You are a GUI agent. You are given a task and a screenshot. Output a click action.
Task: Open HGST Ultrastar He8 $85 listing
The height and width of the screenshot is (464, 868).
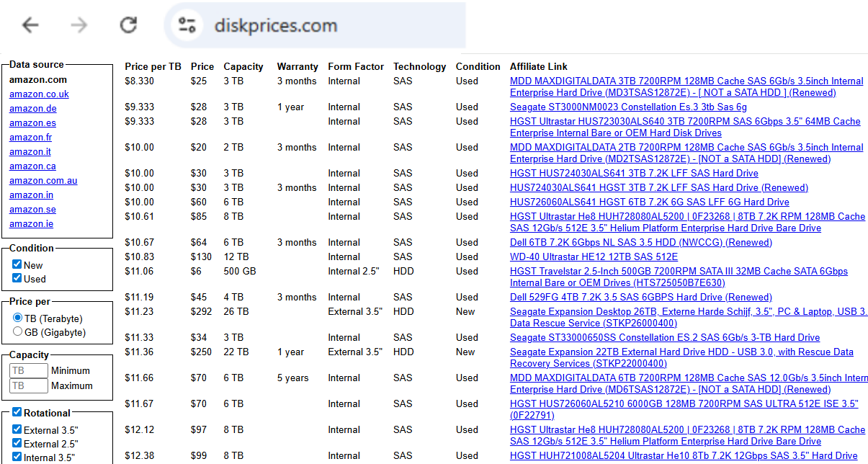click(687, 222)
